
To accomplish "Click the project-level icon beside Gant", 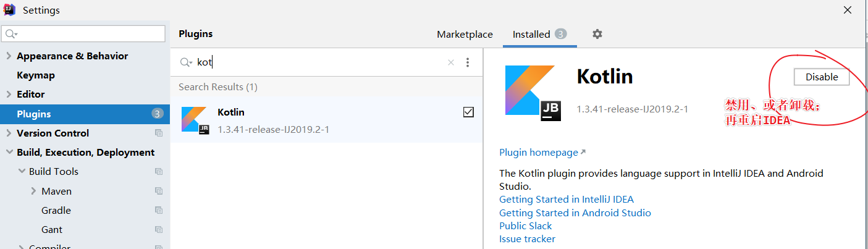I will [x=159, y=230].
